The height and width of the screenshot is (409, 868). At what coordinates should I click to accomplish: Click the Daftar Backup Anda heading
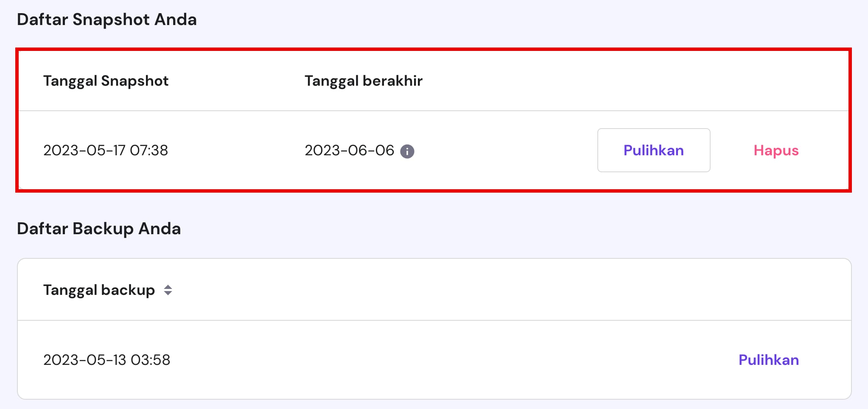pos(99,229)
